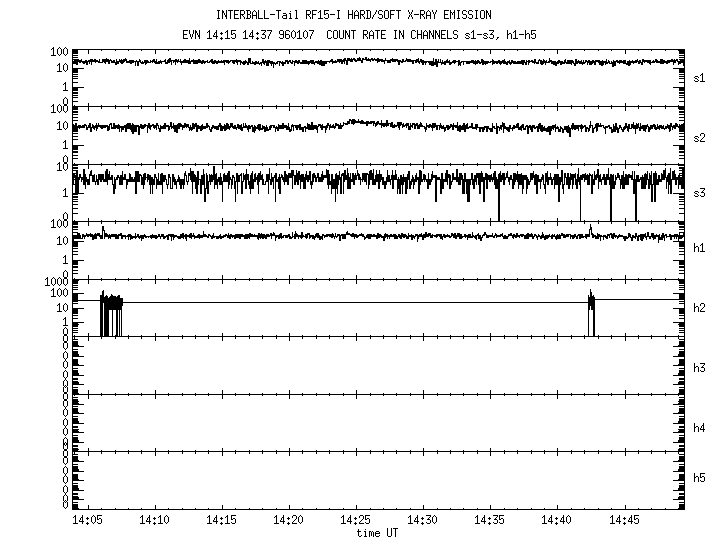Select the h3 channel label
Image resolution: width=720 pixels, height=550 pixels.
[700, 368]
